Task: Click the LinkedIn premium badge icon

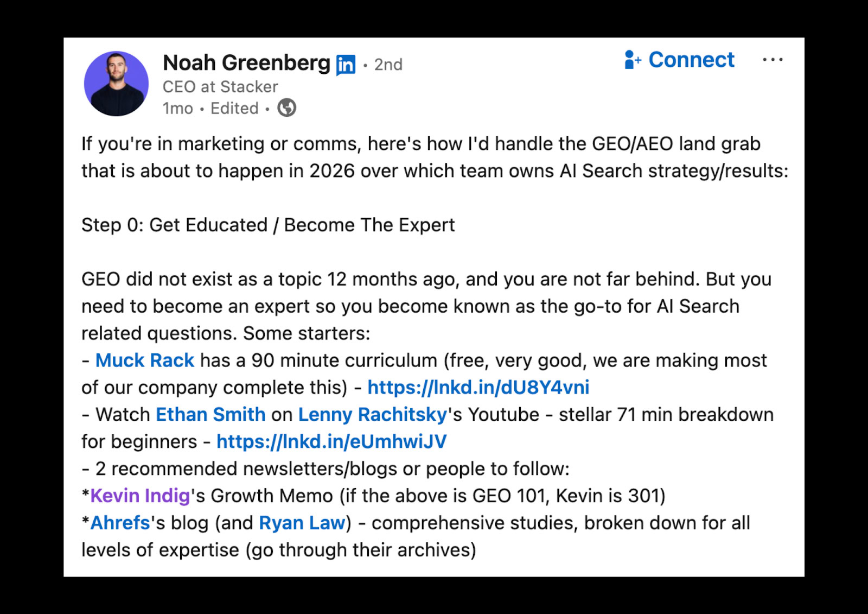Action: pyautogui.click(x=346, y=65)
